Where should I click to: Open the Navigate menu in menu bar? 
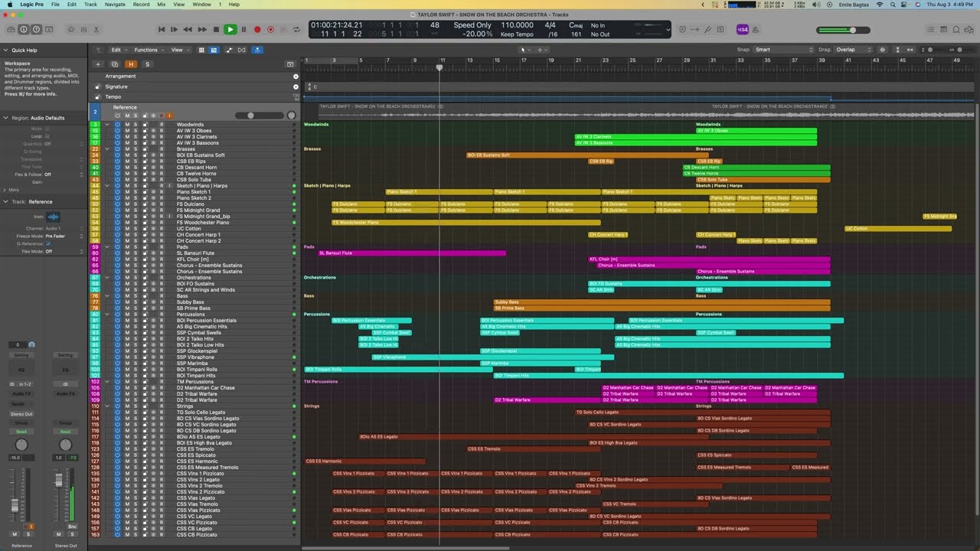[x=115, y=5]
